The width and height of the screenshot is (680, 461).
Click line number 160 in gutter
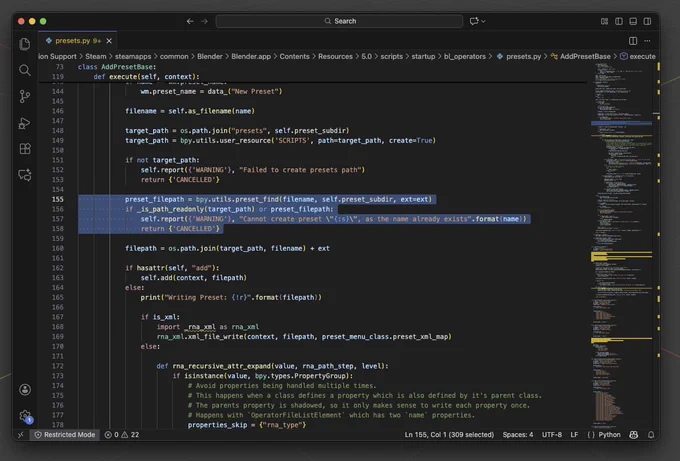pyautogui.click(x=58, y=248)
